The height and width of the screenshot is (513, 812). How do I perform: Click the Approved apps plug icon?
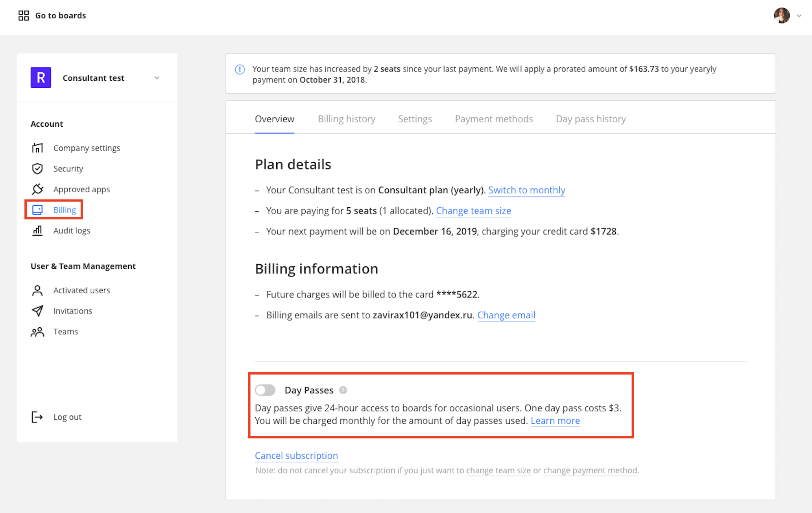pyautogui.click(x=37, y=189)
